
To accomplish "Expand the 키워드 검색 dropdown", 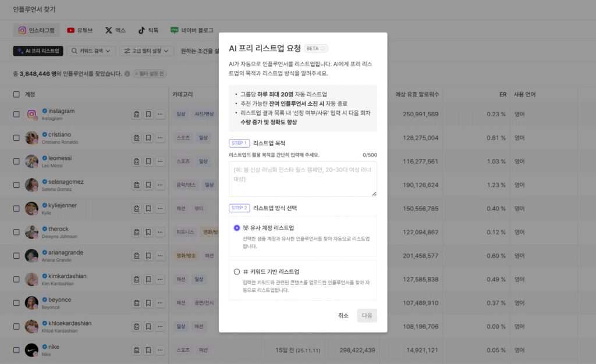I will point(91,51).
